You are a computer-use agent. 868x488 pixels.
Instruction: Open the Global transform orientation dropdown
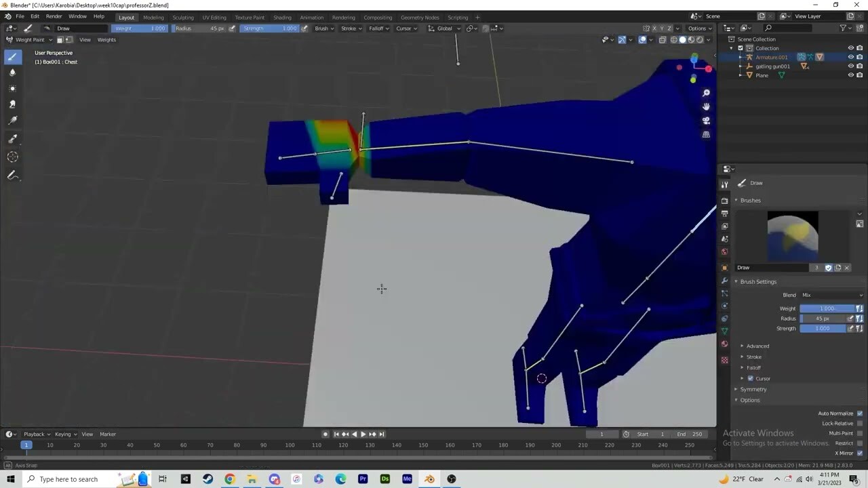pos(445,28)
